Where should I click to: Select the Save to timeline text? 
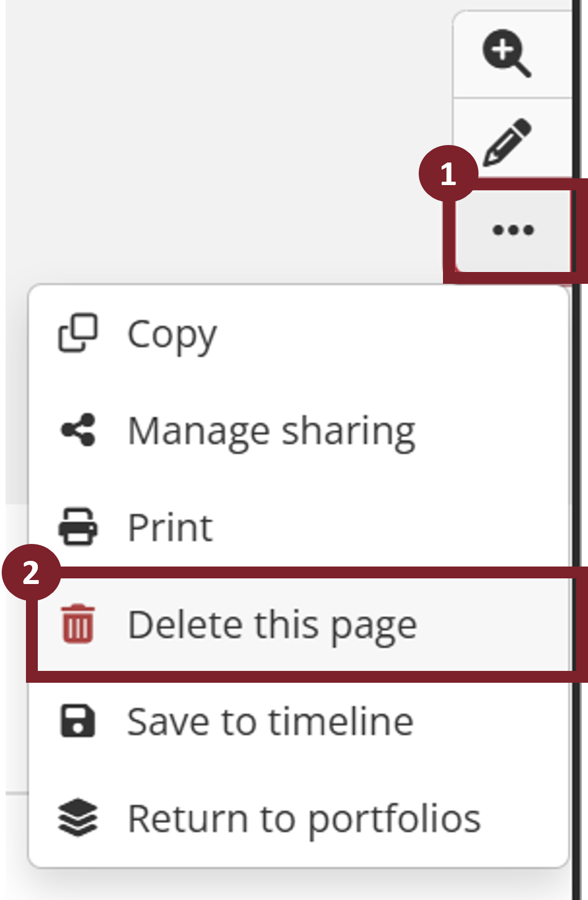pos(270,722)
